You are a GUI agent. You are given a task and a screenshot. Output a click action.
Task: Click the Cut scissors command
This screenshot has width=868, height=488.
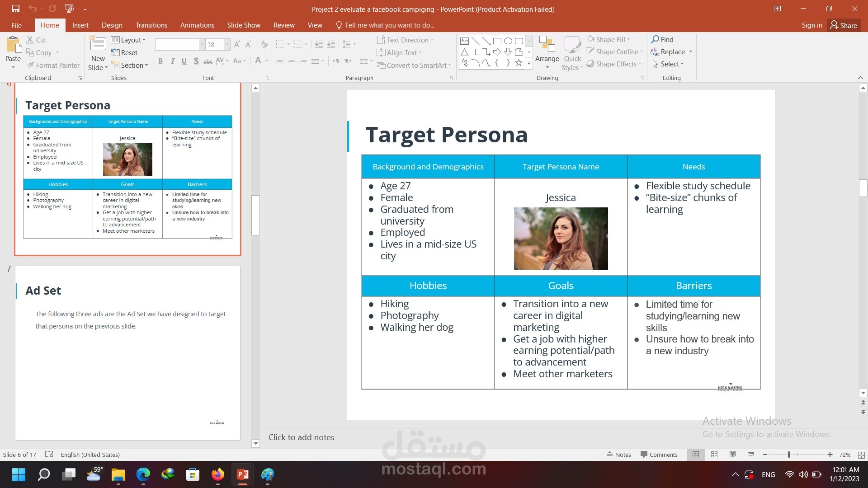36,40
